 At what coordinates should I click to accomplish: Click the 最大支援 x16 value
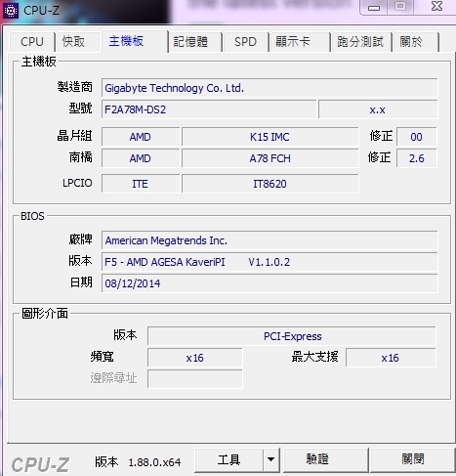(391, 358)
